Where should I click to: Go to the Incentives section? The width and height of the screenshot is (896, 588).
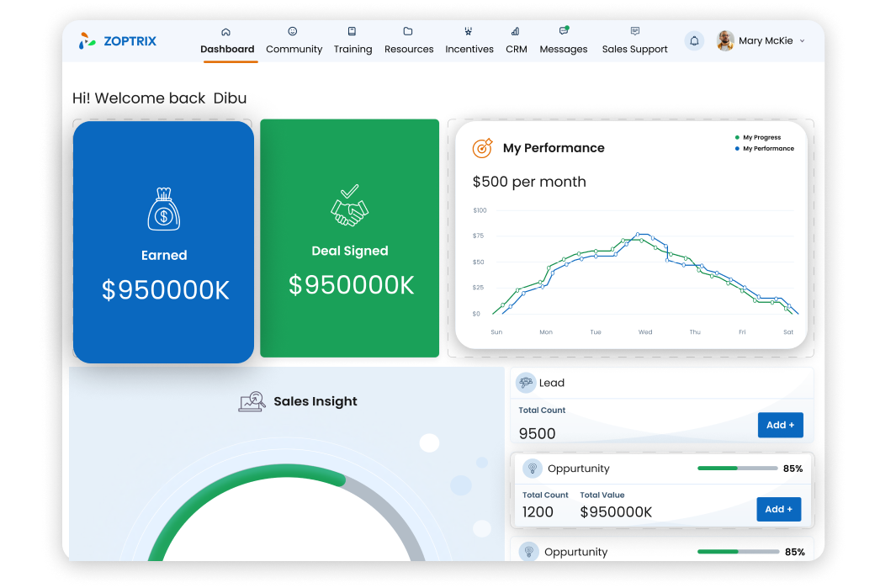(469, 41)
